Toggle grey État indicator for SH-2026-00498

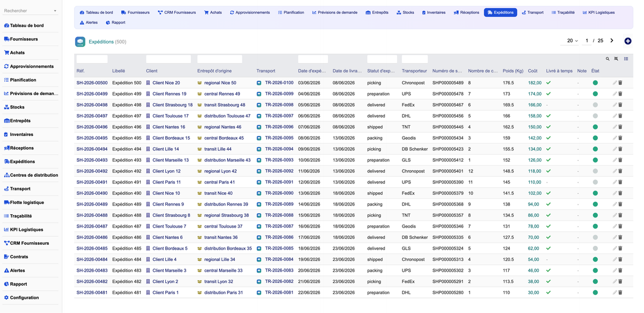595,105
